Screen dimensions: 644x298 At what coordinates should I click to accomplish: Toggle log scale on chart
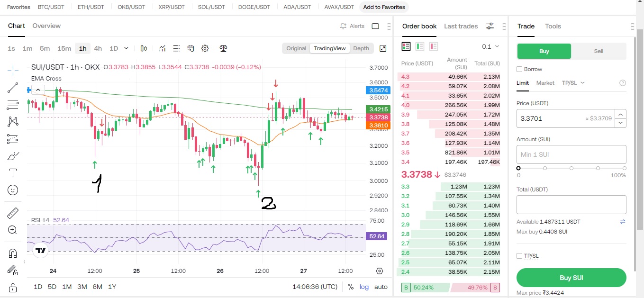click(364, 287)
